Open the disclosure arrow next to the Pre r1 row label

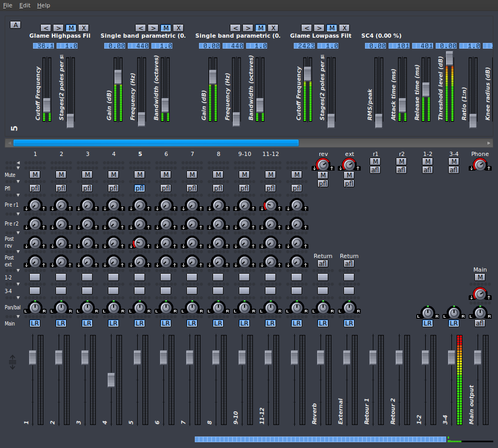click(18, 195)
